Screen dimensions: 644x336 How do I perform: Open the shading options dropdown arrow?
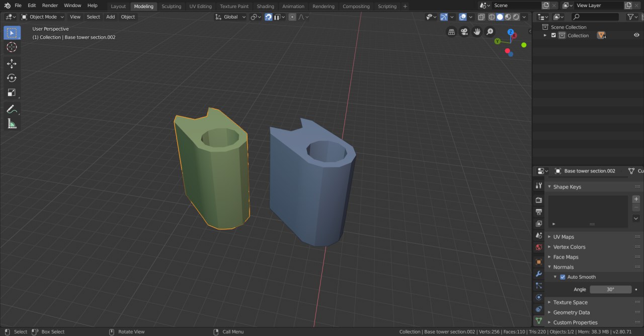[x=525, y=17]
